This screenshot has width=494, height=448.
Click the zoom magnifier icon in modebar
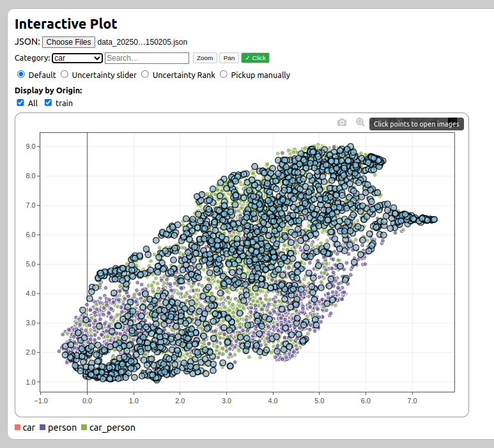tap(360, 123)
